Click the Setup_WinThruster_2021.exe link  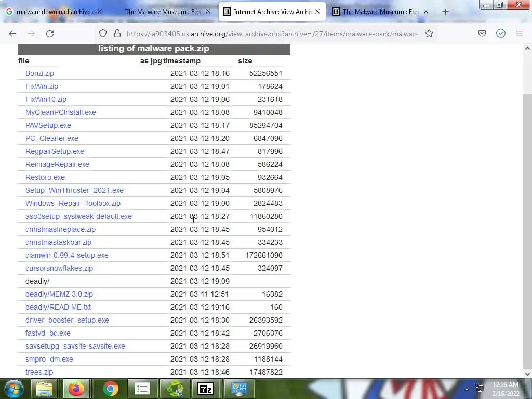pyautogui.click(x=74, y=190)
